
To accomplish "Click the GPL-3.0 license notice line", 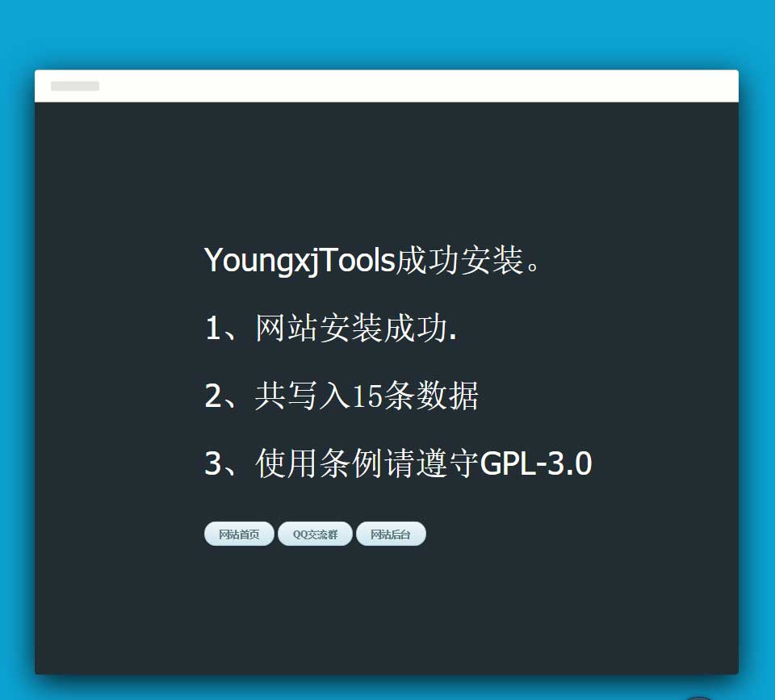I will tap(399, 463).
